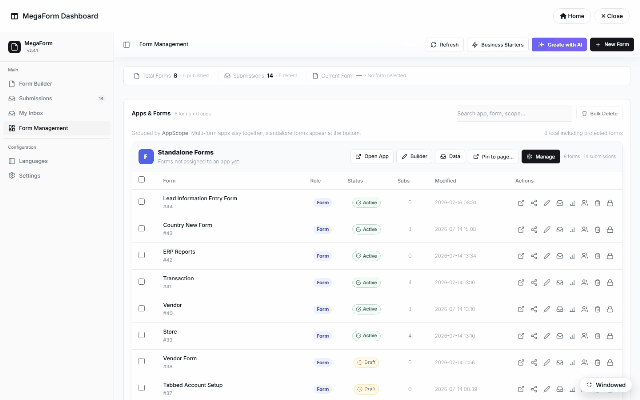Open Languages configuration in the sidebar
The height and width of the screenshot is (400, 640).
57,161
